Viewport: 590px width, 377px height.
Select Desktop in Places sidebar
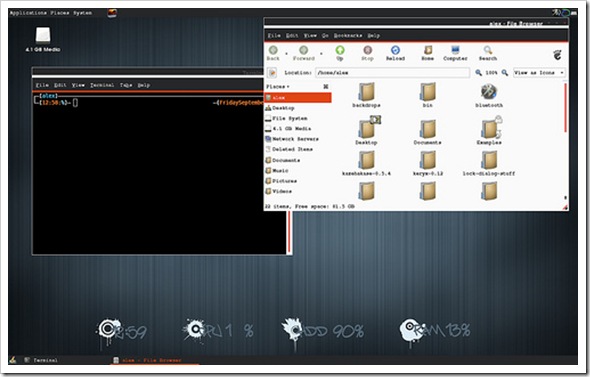pyautogui.click(x=298, y=108)
